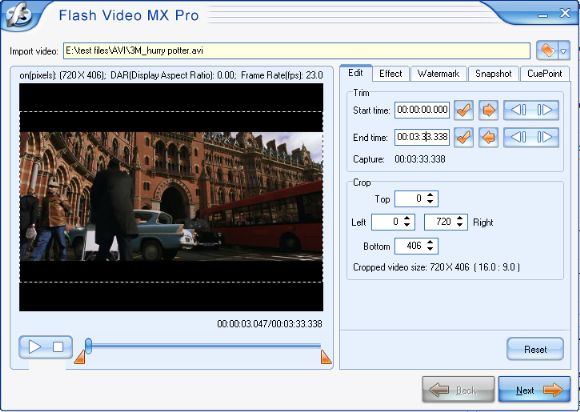The height and width of the screenshot is (412, 580).
Task: Switch to the Snapshot tab
Action: point(493,74)
